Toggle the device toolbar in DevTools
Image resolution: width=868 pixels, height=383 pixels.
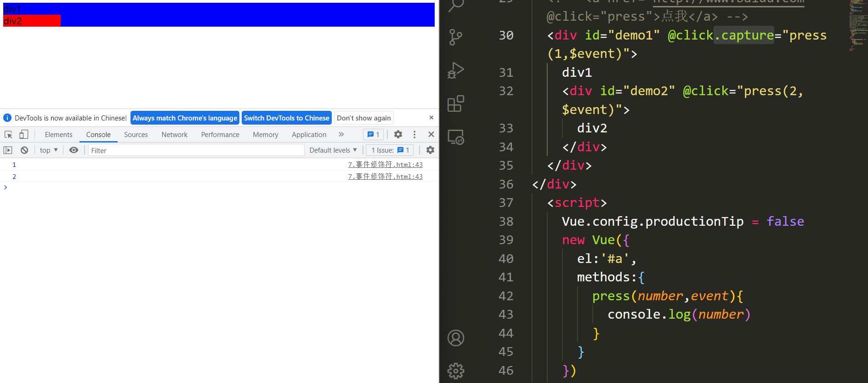click(23, 134)
